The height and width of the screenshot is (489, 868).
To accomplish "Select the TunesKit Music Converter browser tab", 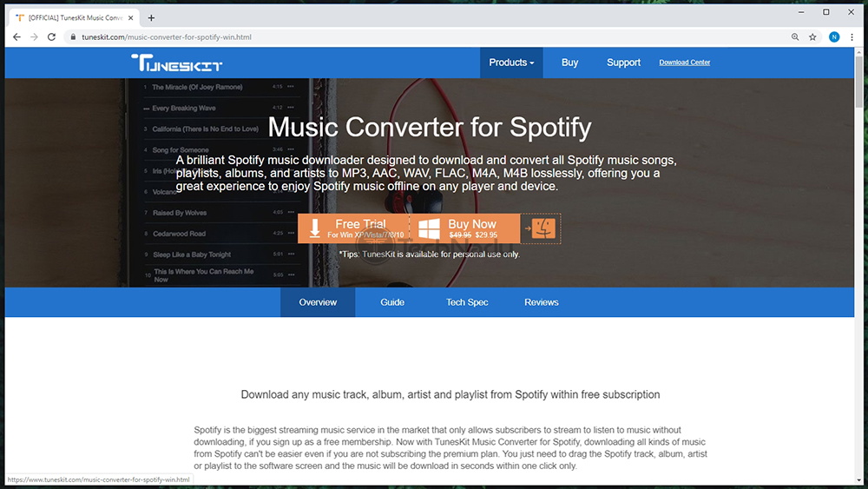I will 74,17.
